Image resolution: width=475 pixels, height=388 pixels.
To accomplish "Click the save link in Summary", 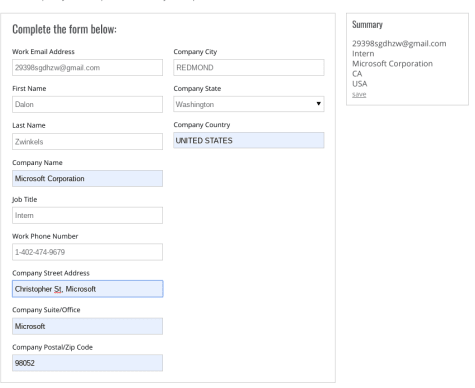I will (x=359, y=95).
